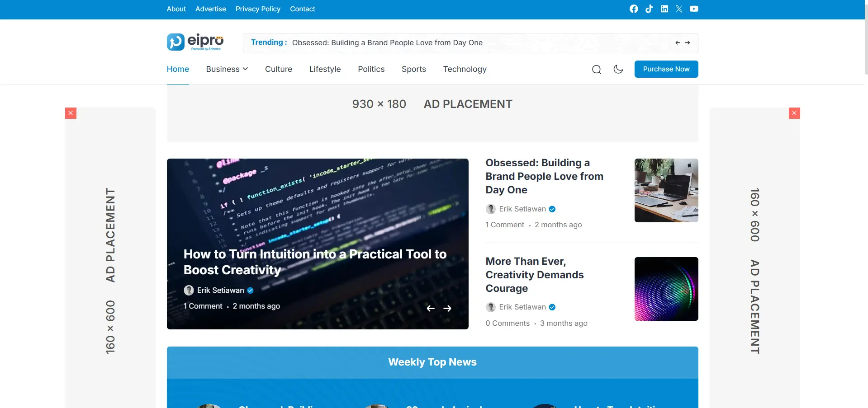868x408 pixels.
Task: Open the About link in top bar
Action: tap(176, 9)
